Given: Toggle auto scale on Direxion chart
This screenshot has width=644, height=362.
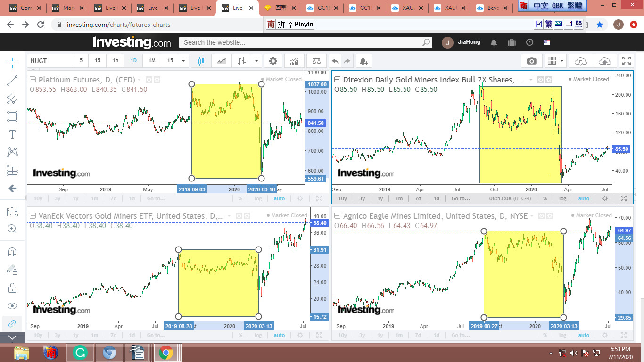Looking at the screenshot, I should [584, 198].
